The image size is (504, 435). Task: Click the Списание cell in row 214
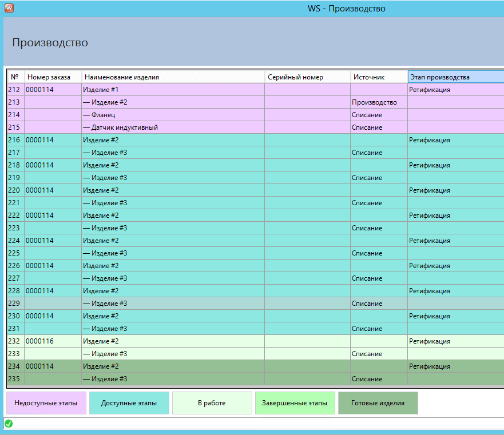pos(379,115)
